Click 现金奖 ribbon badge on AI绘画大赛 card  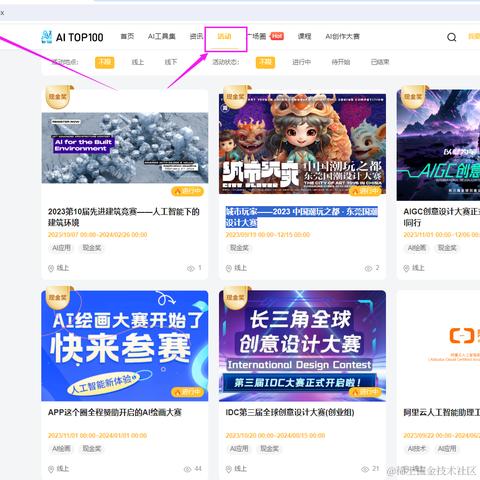[58, 297]
